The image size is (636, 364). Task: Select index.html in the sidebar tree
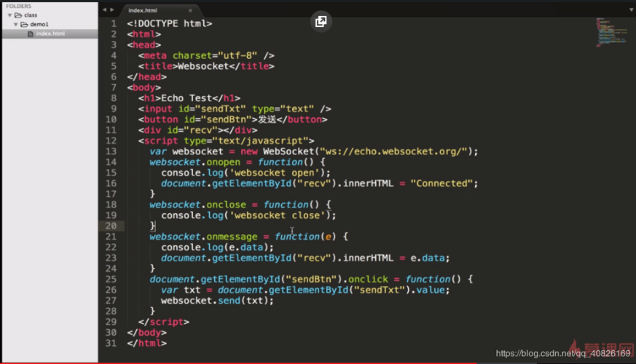pos(50,33)
